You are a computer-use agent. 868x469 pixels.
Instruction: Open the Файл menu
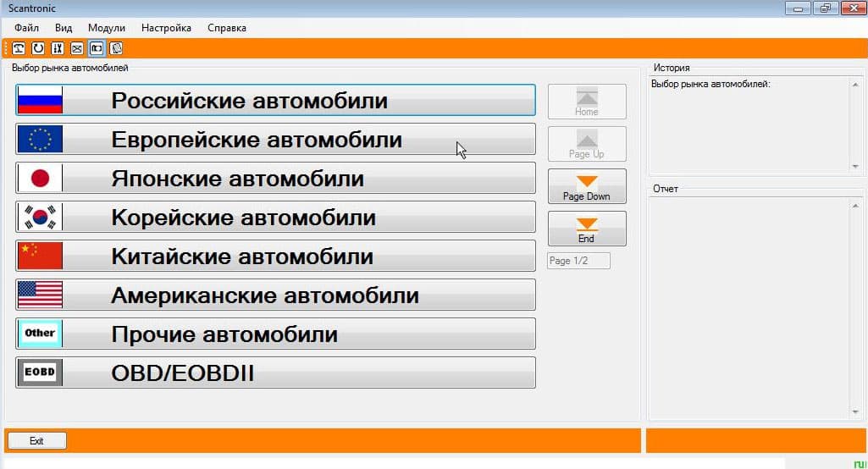[x=26, y=28]
